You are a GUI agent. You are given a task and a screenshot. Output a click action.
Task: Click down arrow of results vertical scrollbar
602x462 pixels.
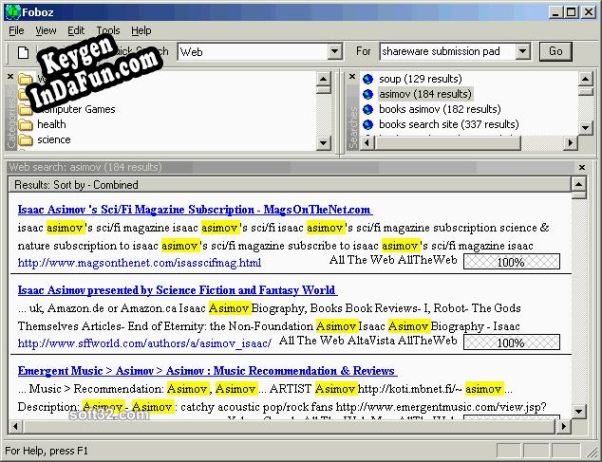tap(579, 412)
